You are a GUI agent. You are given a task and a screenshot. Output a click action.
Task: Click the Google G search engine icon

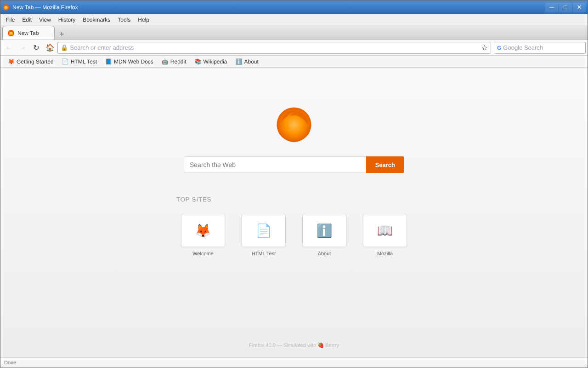(499, 48)
